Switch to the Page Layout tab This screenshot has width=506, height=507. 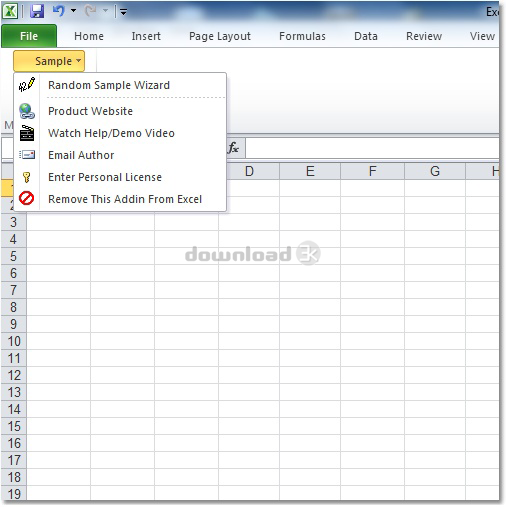click(x=220, y=36)
